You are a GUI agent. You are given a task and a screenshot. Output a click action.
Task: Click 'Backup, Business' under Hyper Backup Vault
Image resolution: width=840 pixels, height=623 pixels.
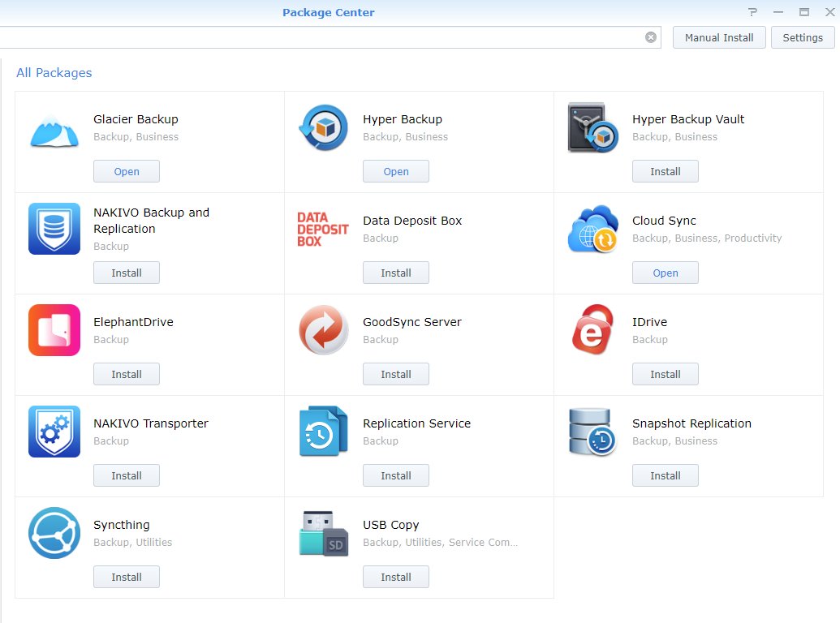click(675, 136)
